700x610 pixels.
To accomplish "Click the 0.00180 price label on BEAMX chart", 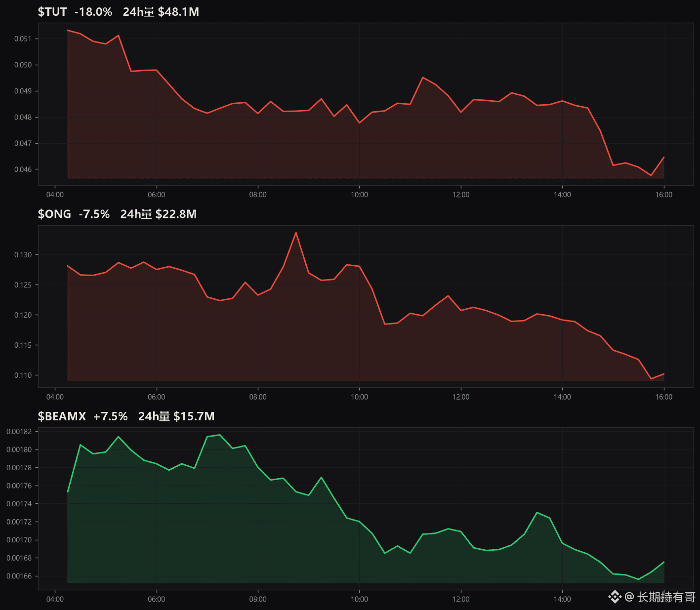I will point(19,449).
